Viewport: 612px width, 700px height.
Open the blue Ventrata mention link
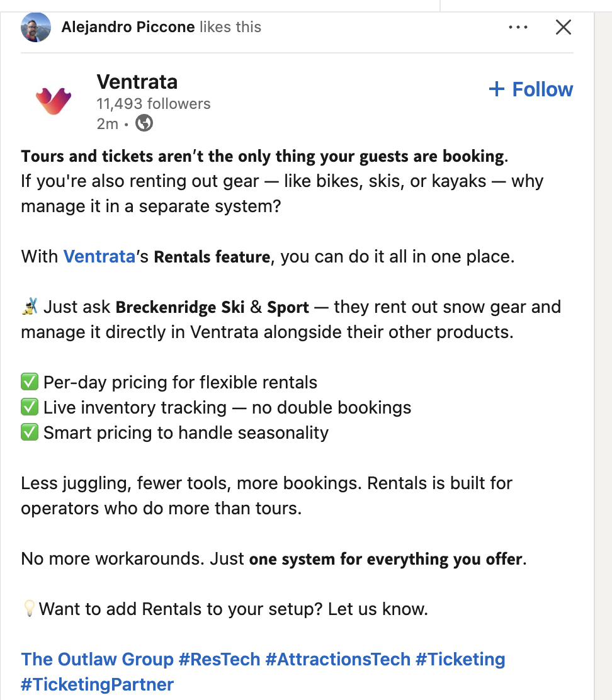[99, 257]
